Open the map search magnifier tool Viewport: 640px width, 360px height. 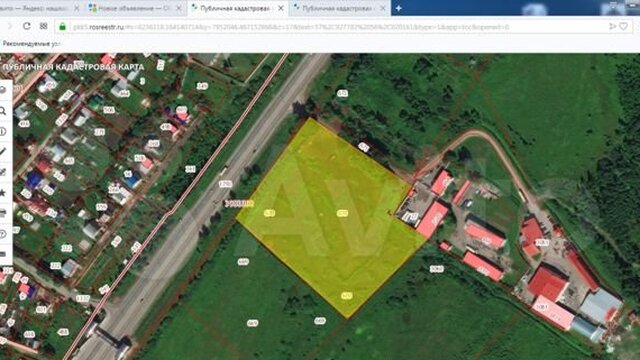[x=3, y=111]
